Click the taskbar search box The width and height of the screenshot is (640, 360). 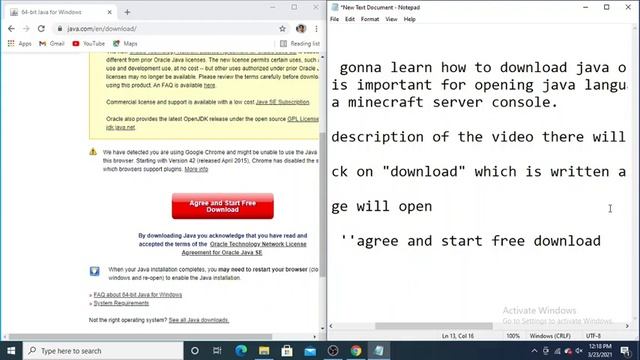point(103,351)
